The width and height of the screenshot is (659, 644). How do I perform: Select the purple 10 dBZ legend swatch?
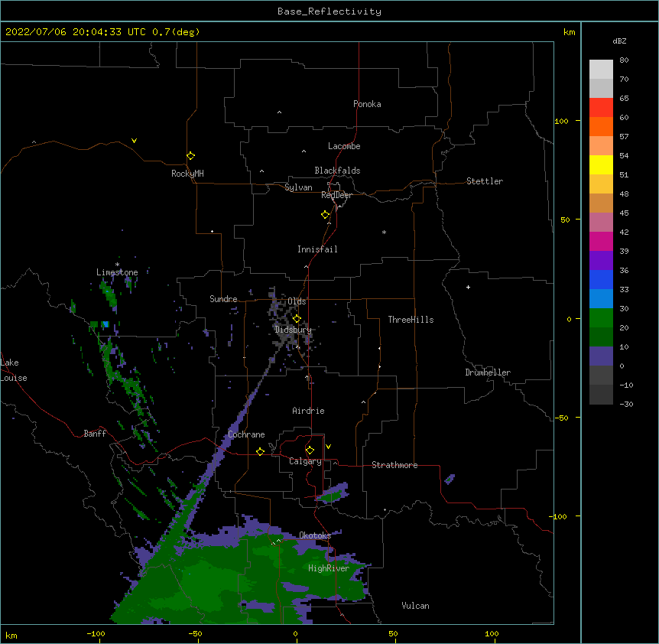[x=601, y=356]
